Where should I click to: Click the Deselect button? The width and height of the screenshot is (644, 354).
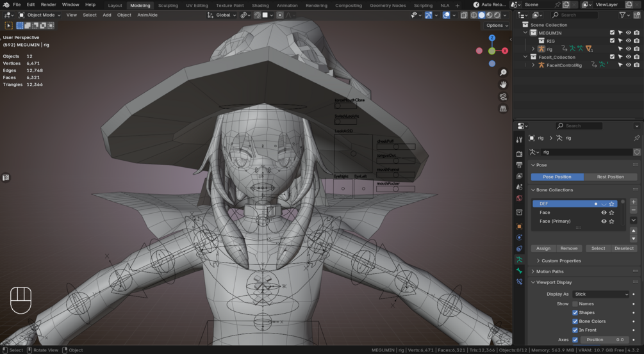pos(624,248)
